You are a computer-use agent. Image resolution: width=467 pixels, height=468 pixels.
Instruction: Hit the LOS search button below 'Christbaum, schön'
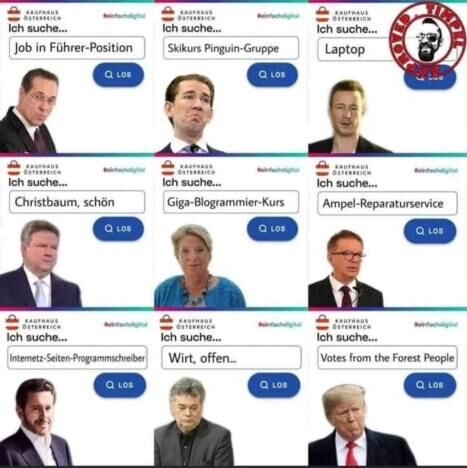(x=118, y=229)
